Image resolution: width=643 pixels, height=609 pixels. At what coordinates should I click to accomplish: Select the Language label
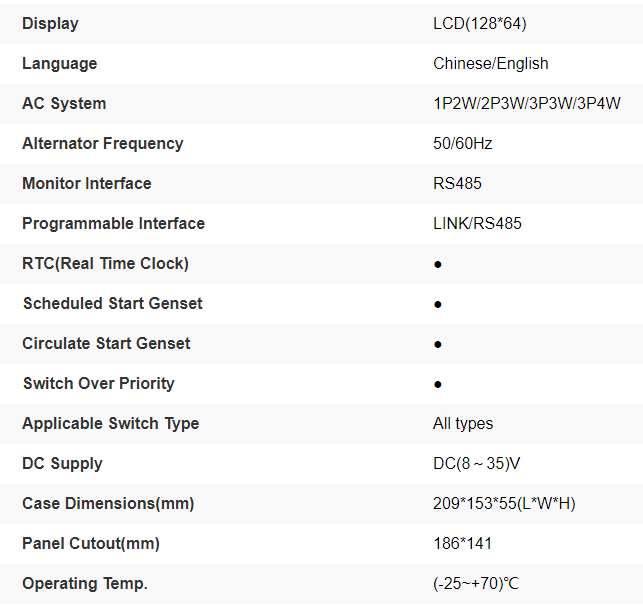point(60,63)
